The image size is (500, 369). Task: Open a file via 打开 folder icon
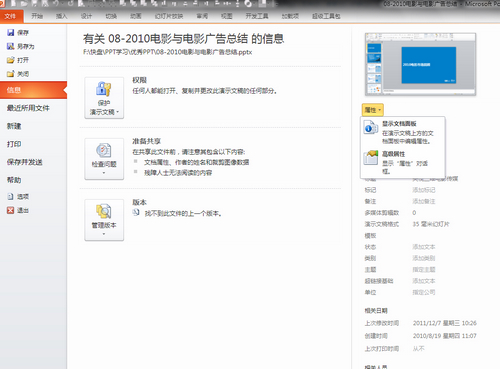11,60
